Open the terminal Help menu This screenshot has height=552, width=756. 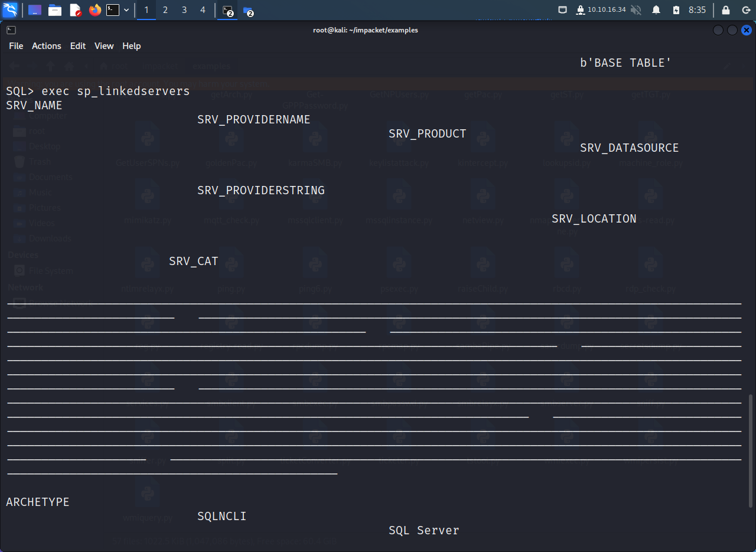(132, 46)
